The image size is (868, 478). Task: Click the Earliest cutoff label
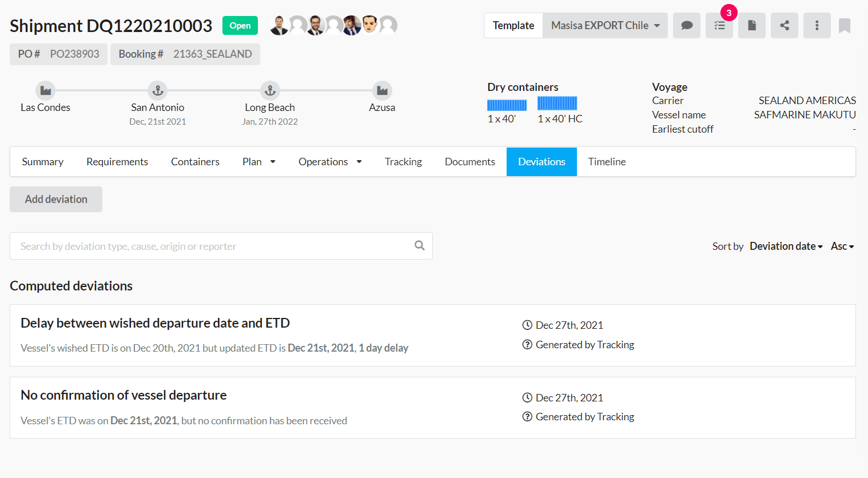point(683,129)
